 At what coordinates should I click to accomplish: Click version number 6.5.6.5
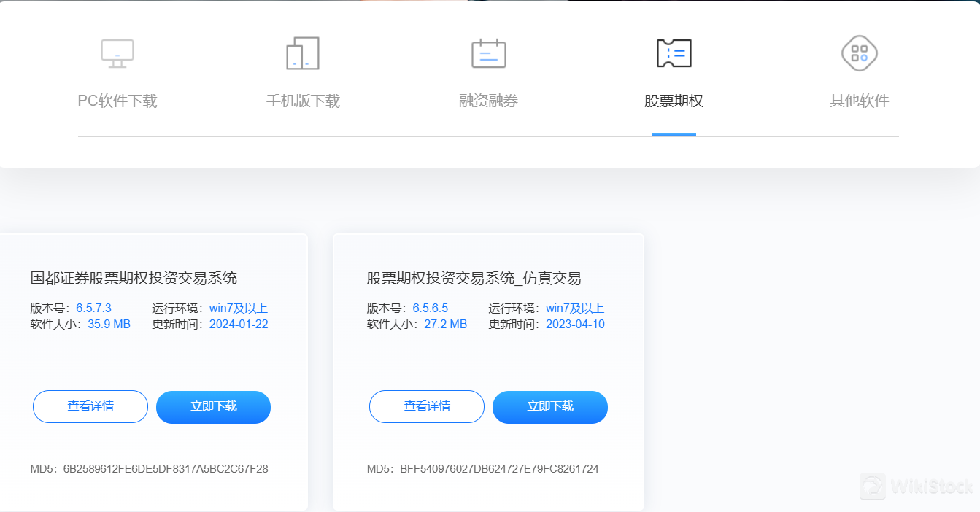click(x=431, y=309)
